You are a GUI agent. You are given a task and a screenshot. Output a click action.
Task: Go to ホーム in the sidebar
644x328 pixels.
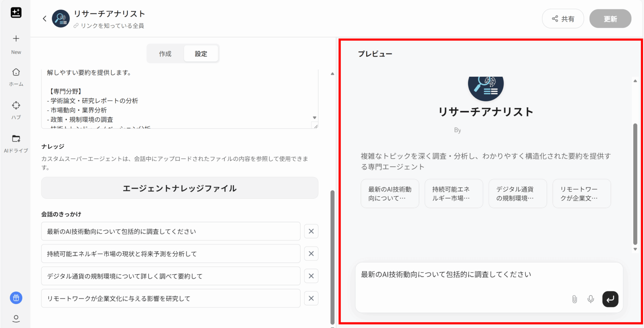click(16, 72)
